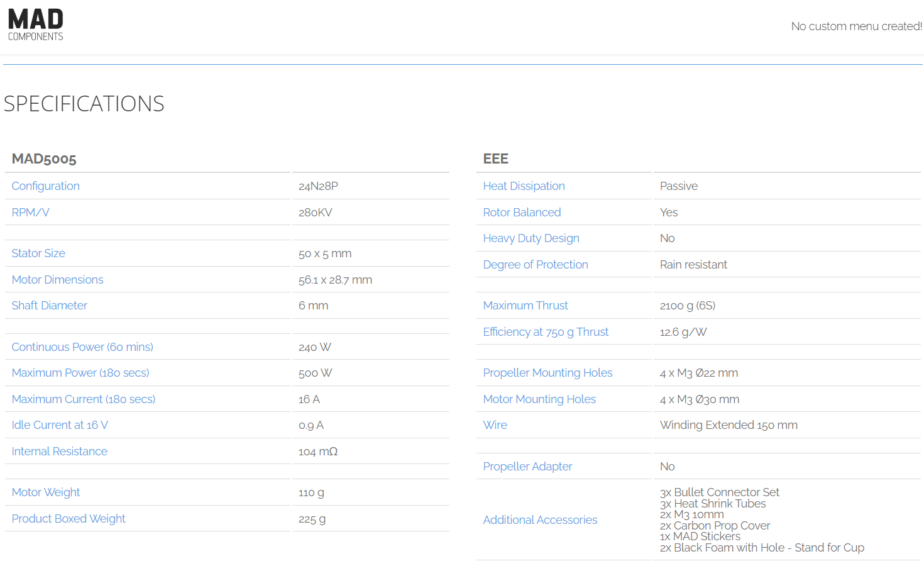Viewport: 924px width, 566px height.
Task: Open the Shaft Diameter link
Action: point(50,306)
